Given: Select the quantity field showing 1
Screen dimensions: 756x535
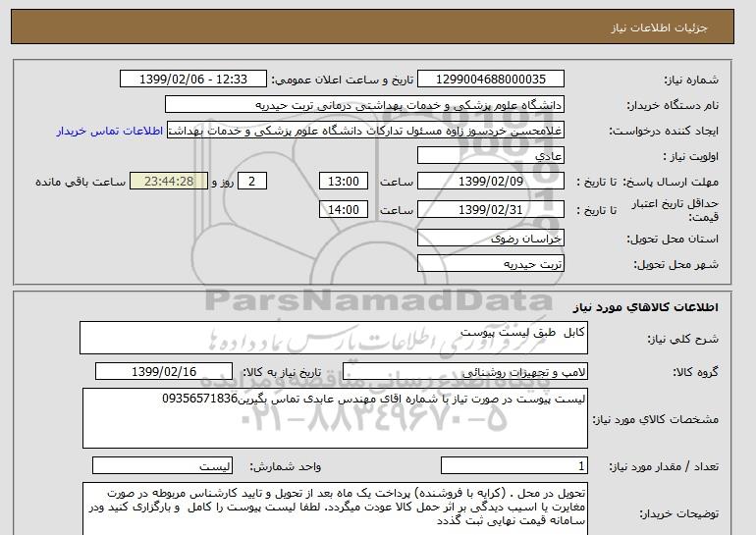Looking at the screenshot, I should (x=514, y=466).
